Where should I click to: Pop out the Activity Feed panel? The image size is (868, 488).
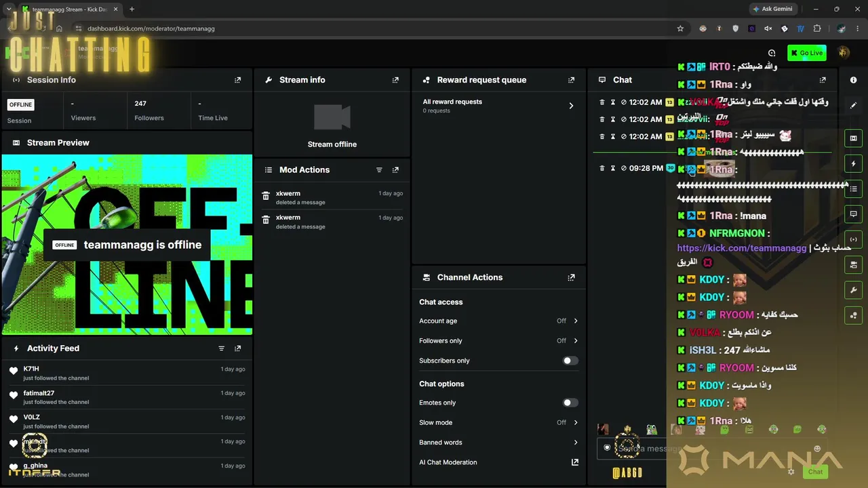[x=237, y=348]
